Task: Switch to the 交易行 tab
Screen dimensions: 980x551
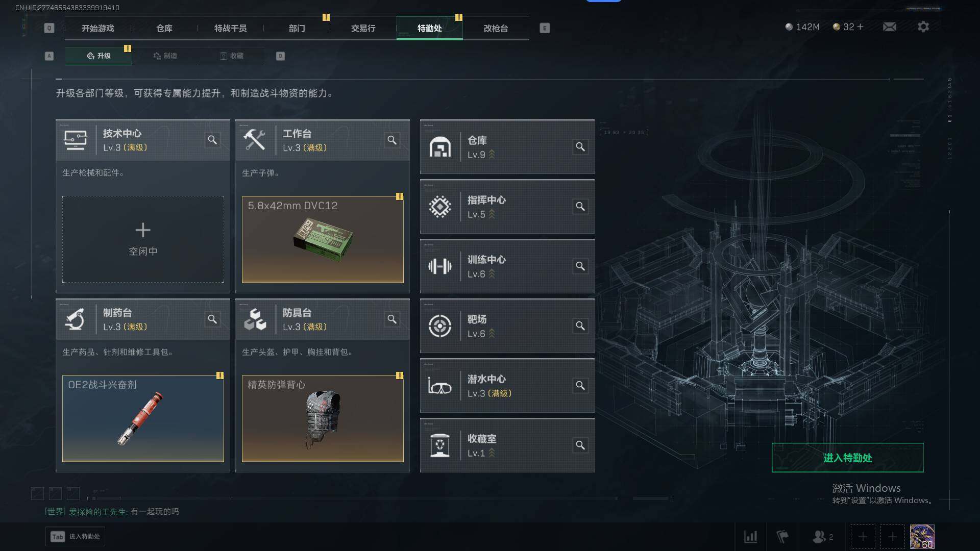Action: coord(363,28)
